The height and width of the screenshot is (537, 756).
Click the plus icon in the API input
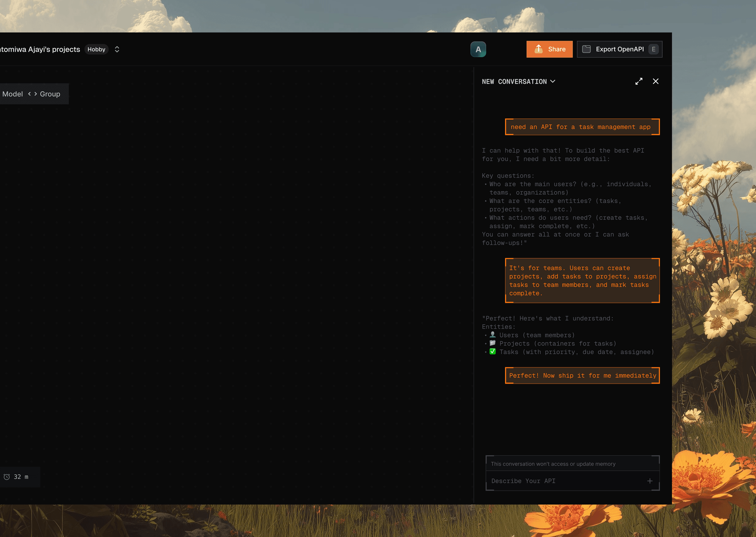click(x=650, y=481)
